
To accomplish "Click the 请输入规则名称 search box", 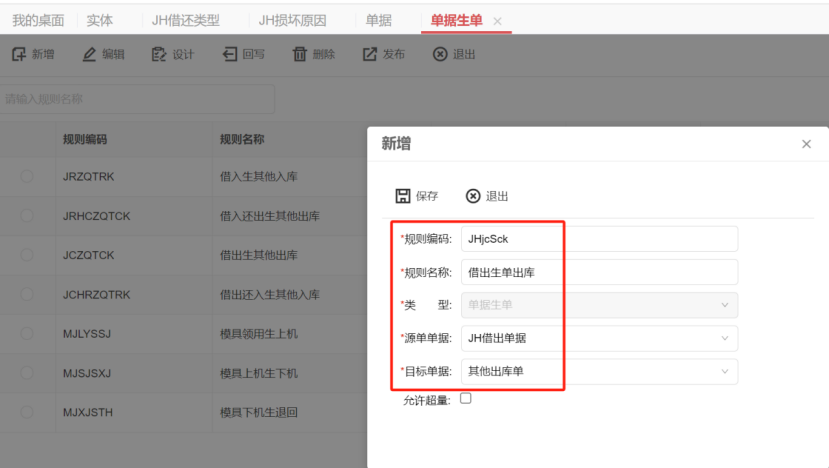I will 137,99.
